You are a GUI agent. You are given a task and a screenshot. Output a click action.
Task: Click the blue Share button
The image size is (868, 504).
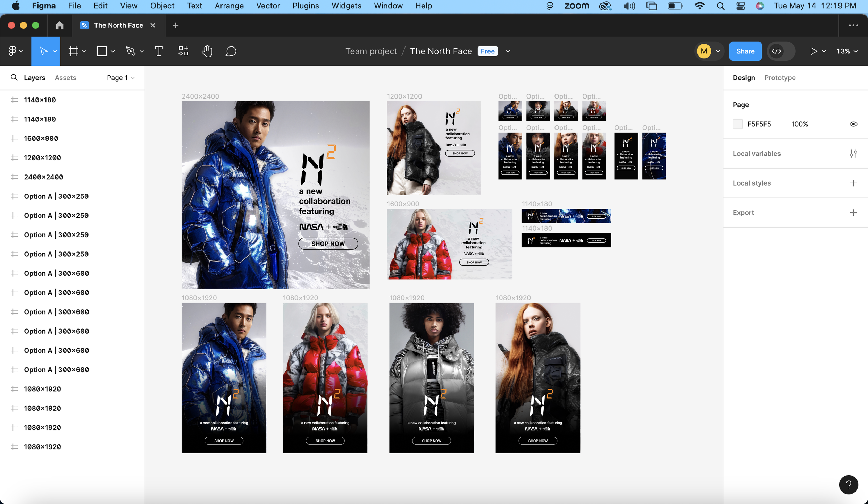click(x=745, y=51)
